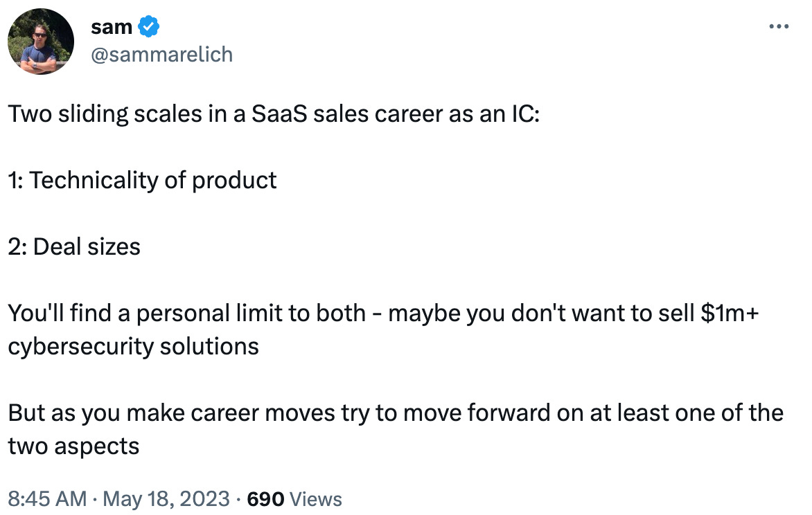Open the @sammarelich handle link

coord(161,55)
